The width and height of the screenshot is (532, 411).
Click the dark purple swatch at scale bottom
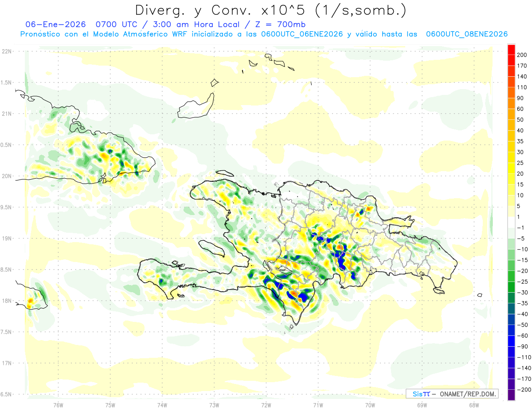pyautogui.click(x=512, y=395)
